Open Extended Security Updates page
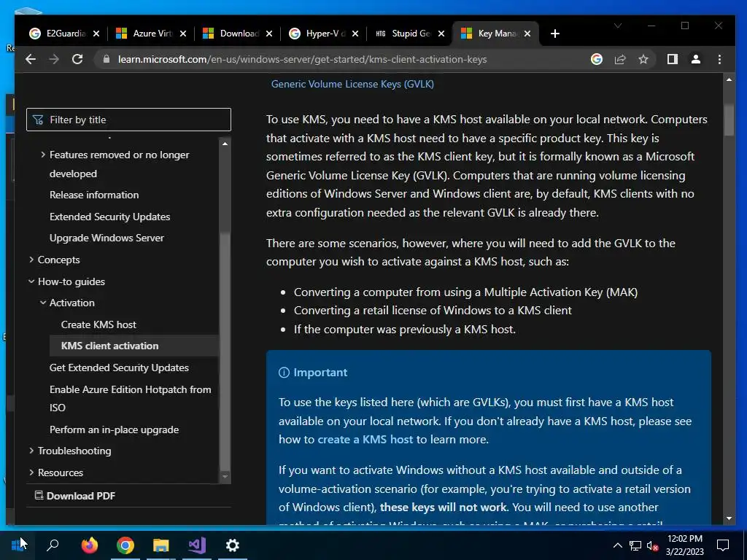This screenshot has width=747, height=560. point(109,217)
